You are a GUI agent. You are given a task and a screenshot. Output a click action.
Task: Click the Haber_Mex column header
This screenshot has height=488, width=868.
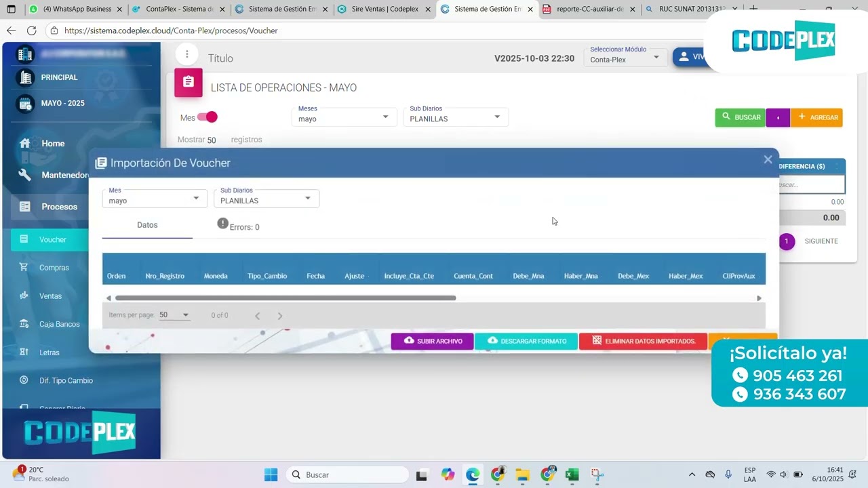coord(686,276)
